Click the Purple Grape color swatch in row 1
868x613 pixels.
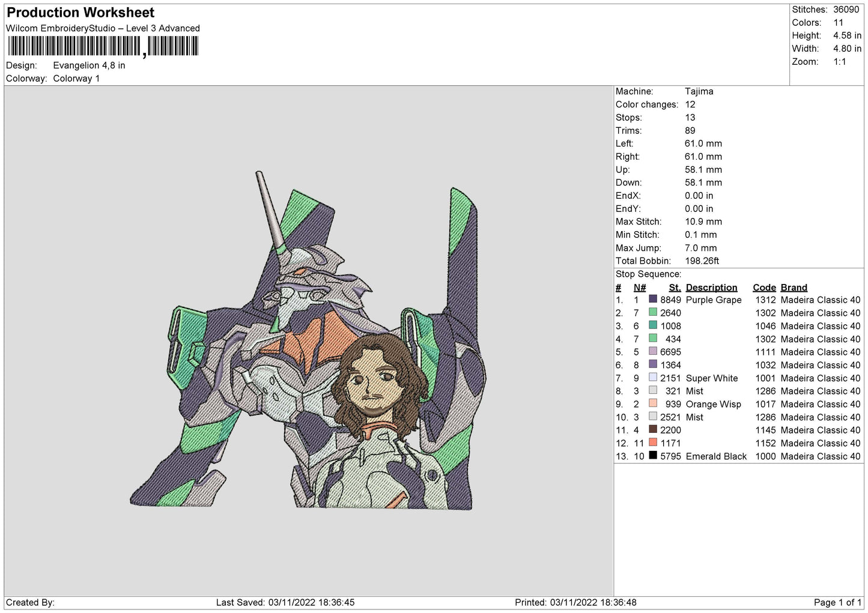coord(653,299)
